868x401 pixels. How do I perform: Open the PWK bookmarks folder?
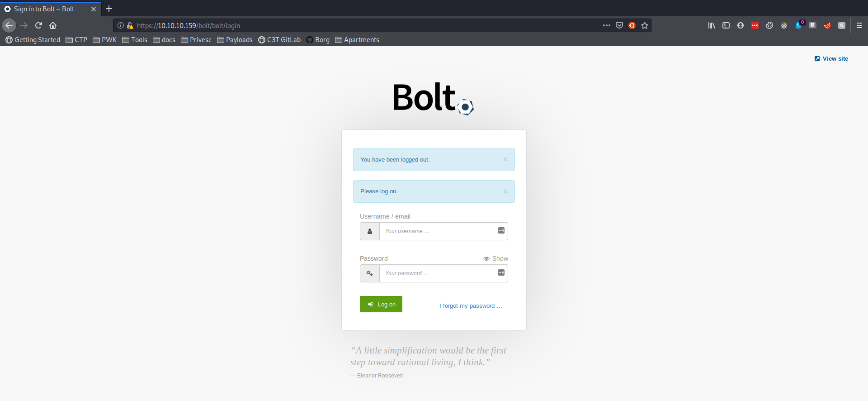[105, 40]
